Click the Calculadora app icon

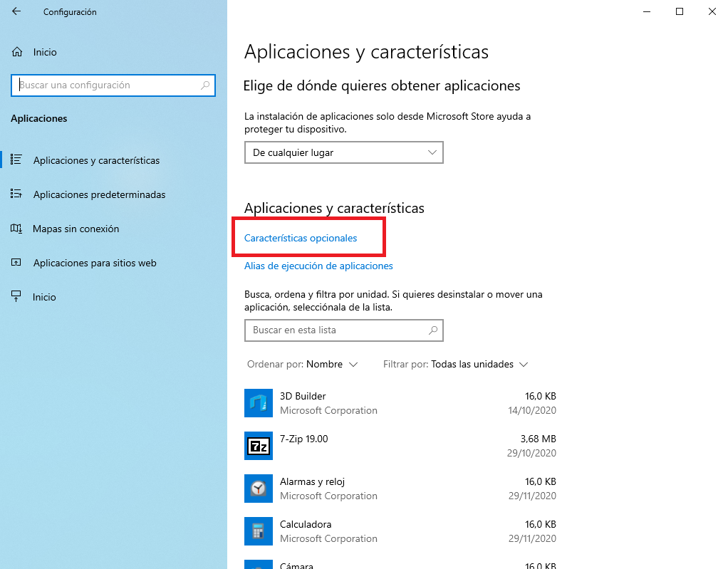pos(257,531)
